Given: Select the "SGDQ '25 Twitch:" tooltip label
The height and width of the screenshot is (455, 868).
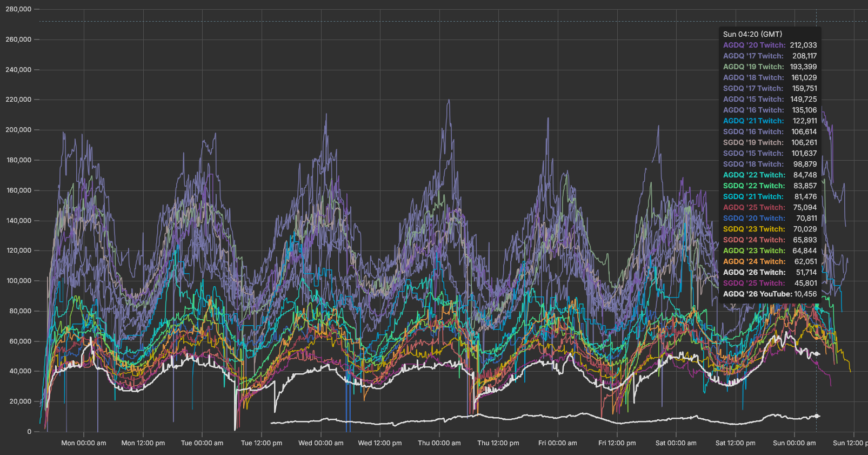Looking at the screenshot, I should coord(755,283).
